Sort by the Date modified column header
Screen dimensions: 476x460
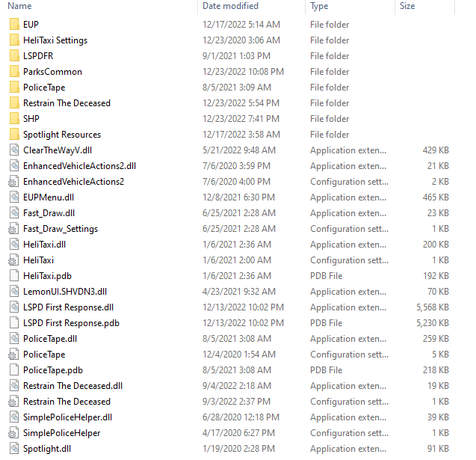click(x=230, y=6)
